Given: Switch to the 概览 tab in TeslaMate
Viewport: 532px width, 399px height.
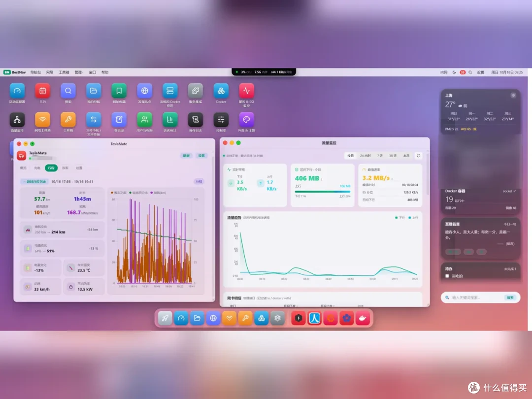Looking at the screenshot, I should tap(23, 168).
